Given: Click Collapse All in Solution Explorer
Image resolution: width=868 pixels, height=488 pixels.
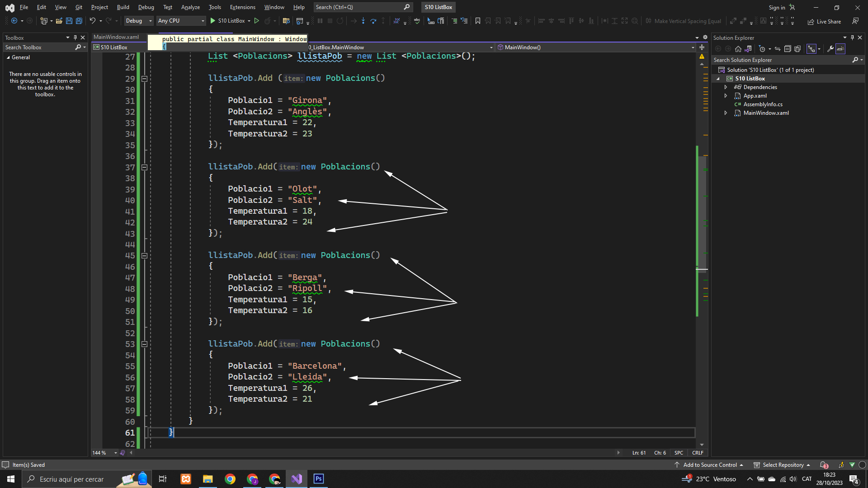Looking at the screenshot, I should (788, 49).
